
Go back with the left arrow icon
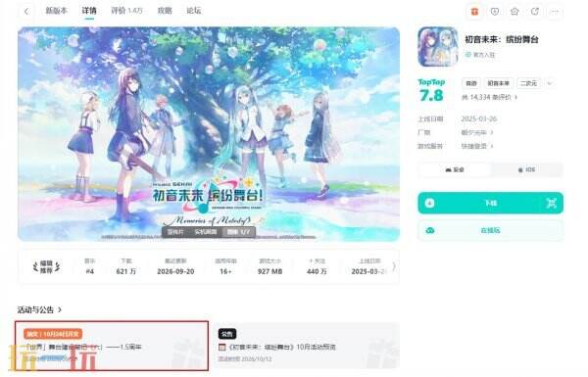click(26, 11)
